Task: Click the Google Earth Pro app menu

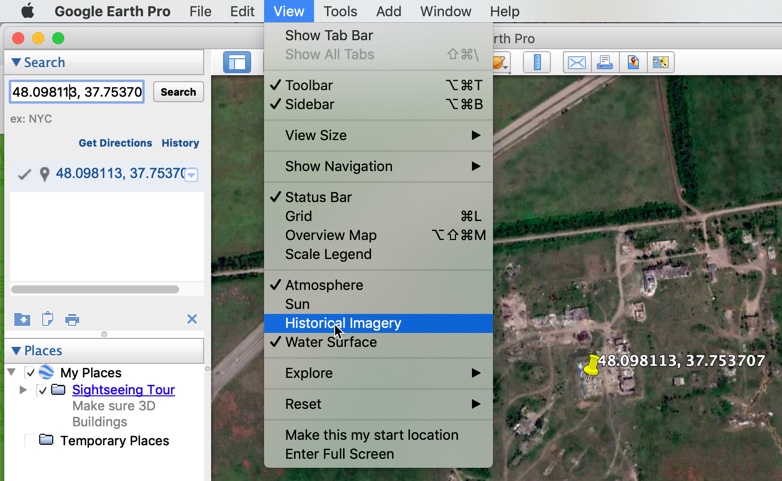Action: click(112, 11)
